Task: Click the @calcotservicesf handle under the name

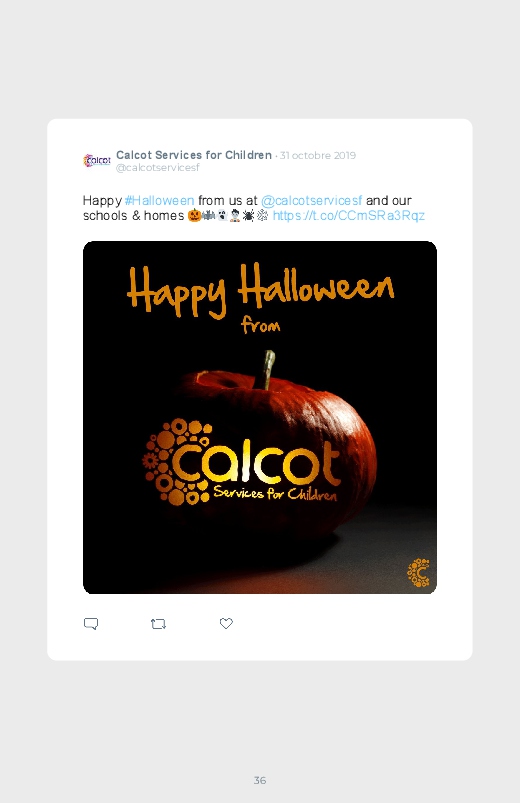Action: 157,167
